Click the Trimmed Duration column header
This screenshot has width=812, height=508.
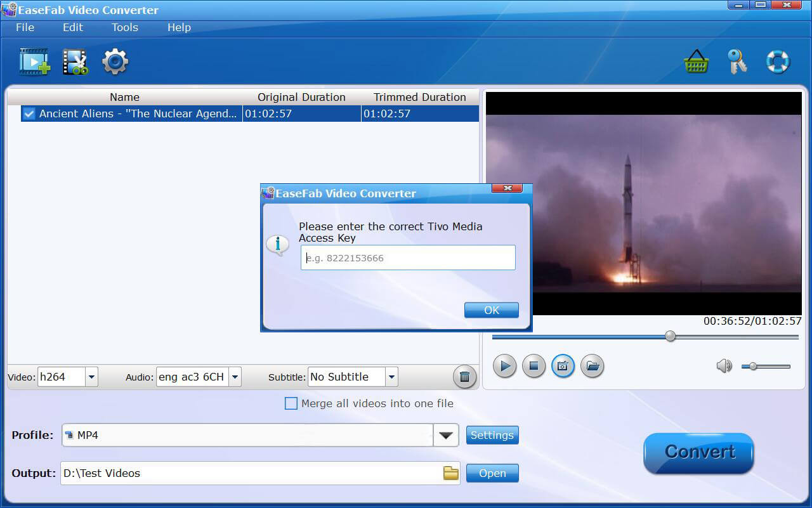coord(420,97)
